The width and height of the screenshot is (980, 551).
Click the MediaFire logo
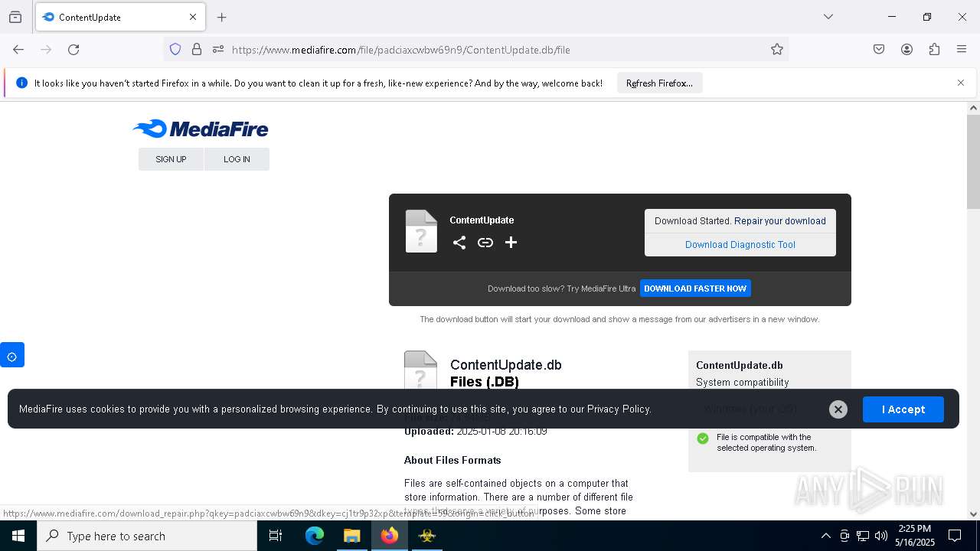(x=201, y=129)
